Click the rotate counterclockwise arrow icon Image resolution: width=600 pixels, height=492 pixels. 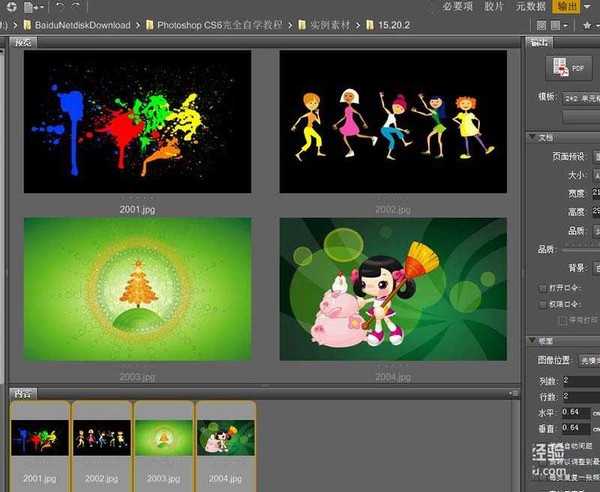pos(60,6)
